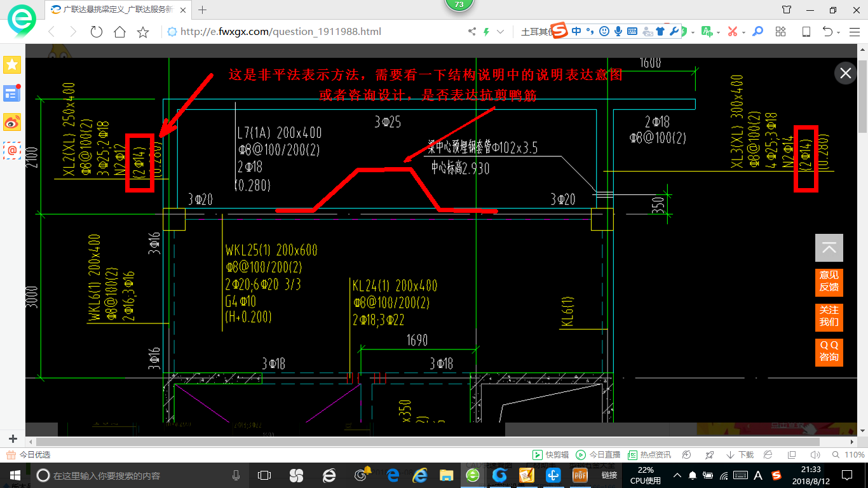Open Sogou emoji smiley icon
Screen dimensions: 868x488
coord(604,31)
